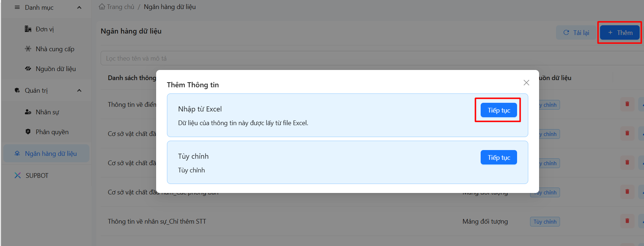Click the Trang chủ home icon
Image resolution: width=644 pixels, height=246 pixels.
pos(102,7)
